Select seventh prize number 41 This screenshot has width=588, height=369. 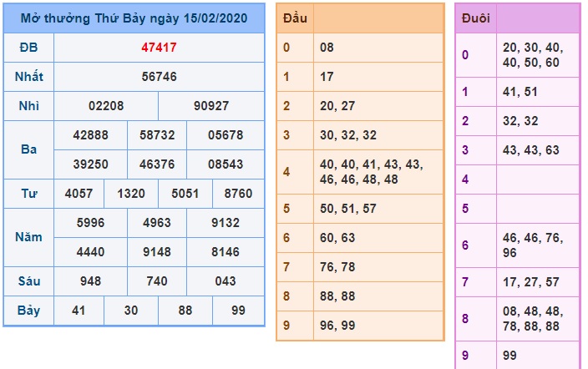[79, 311]
